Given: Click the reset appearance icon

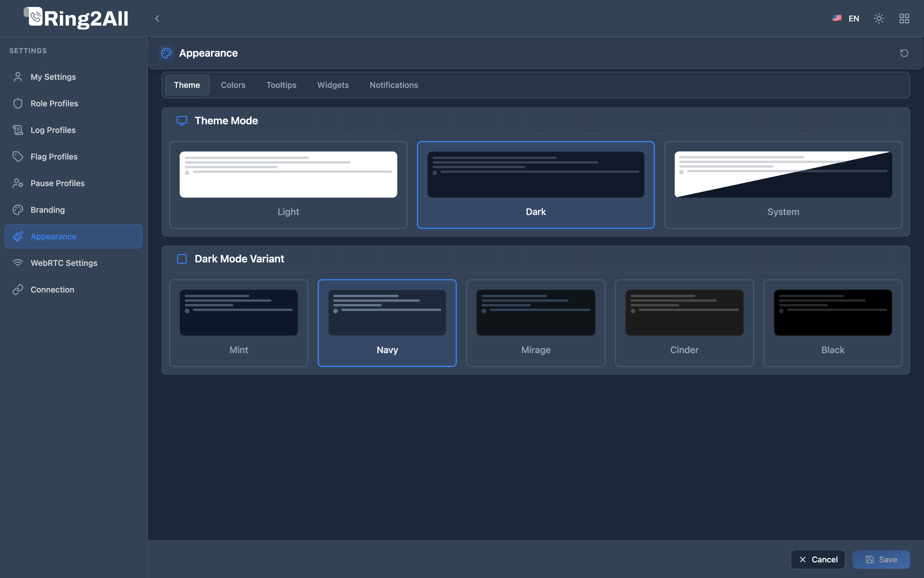Looking at the screenshot, I should [904, 53].
